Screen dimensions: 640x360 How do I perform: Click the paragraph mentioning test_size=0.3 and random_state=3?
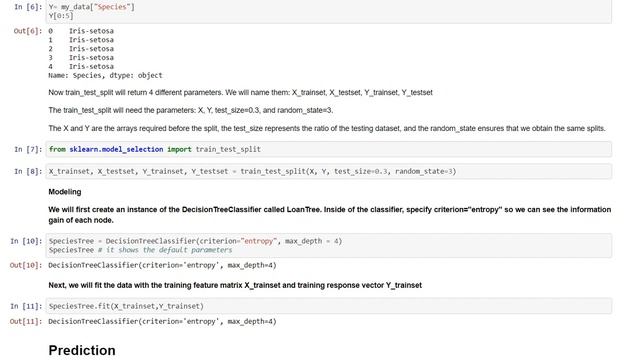point(191,110)
